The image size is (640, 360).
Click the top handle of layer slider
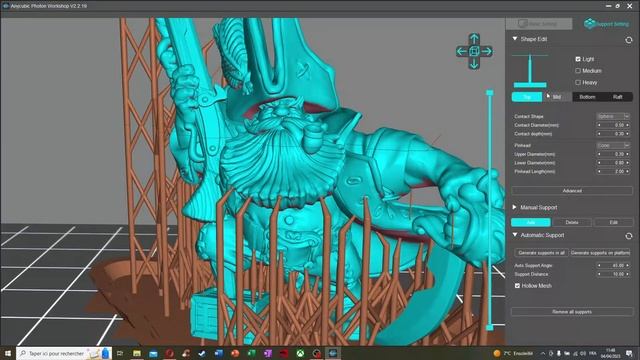pyautogui.click(x=490, y=93)
